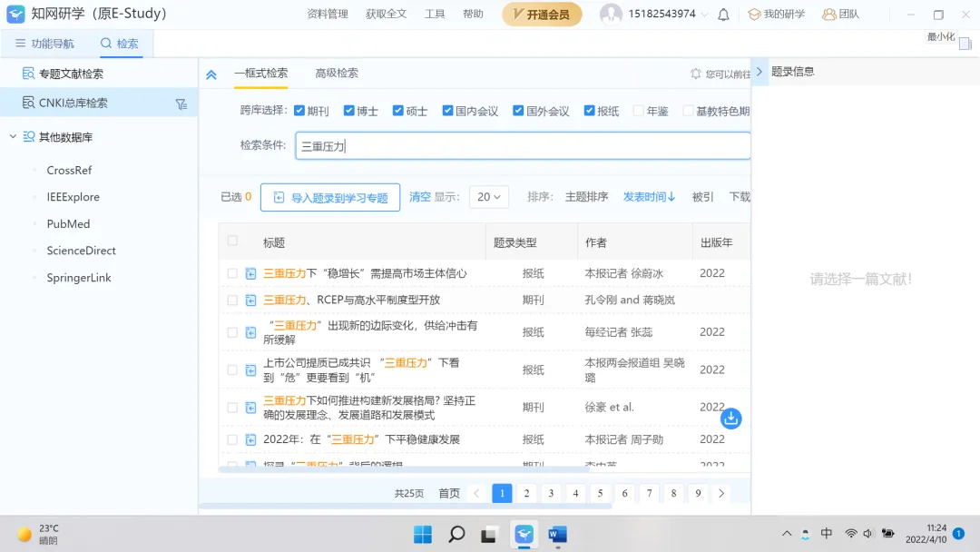This screenshot has height=552, width=980.
Task: Jump to 首页 in pagination
Action: pyautogui.click(x=449, y=493)
